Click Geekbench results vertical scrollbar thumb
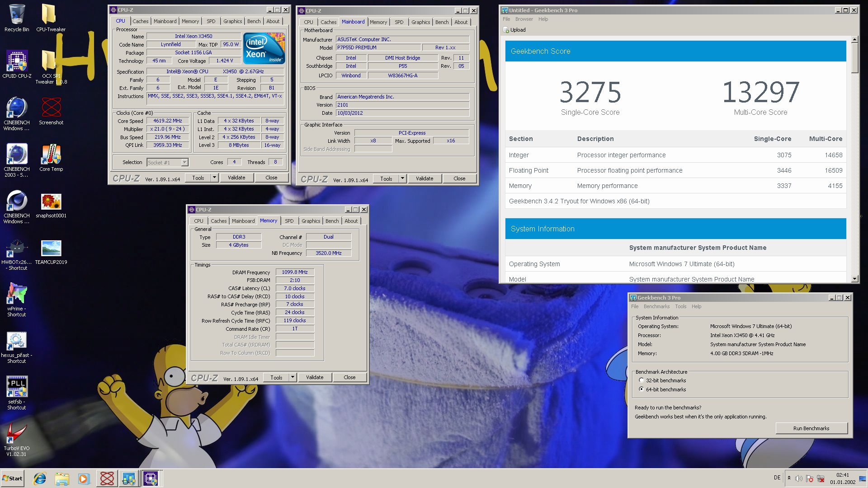 click(x=854, y=58)
